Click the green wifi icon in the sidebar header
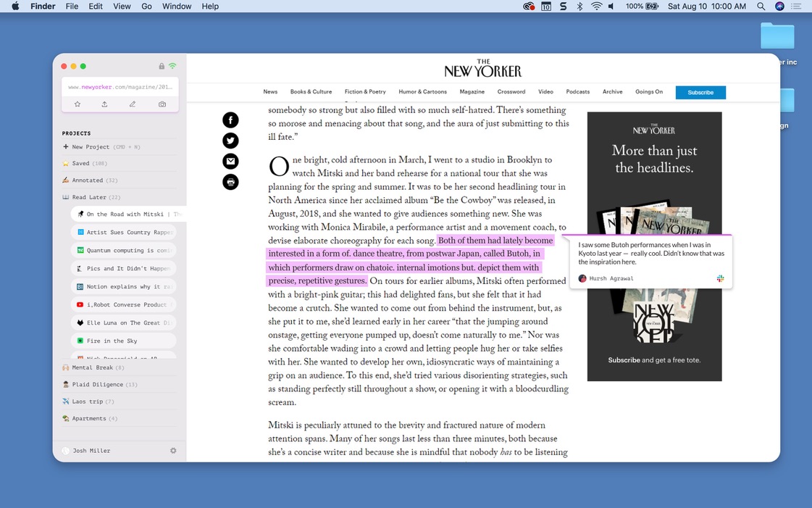This screenshot has width=812, height=508. 172,66
